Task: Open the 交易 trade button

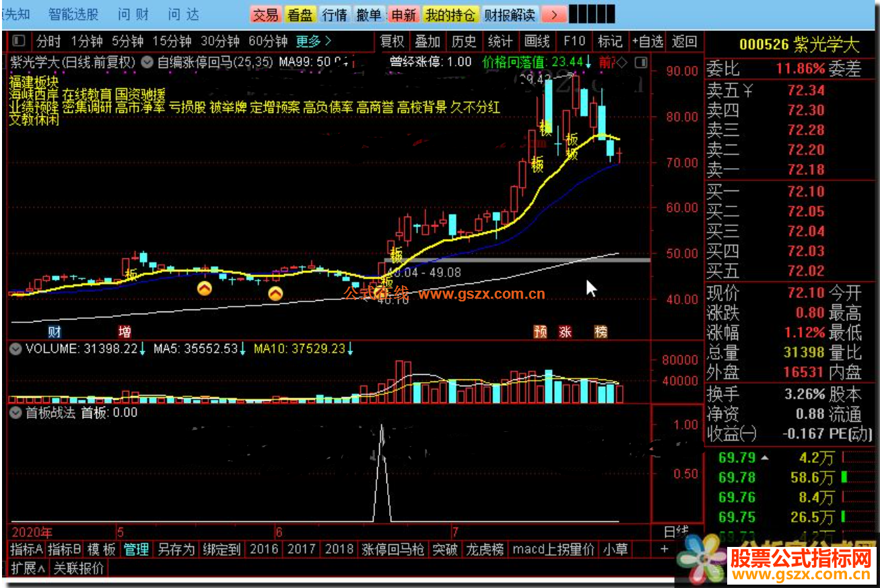Action: (x=265, y=14)
